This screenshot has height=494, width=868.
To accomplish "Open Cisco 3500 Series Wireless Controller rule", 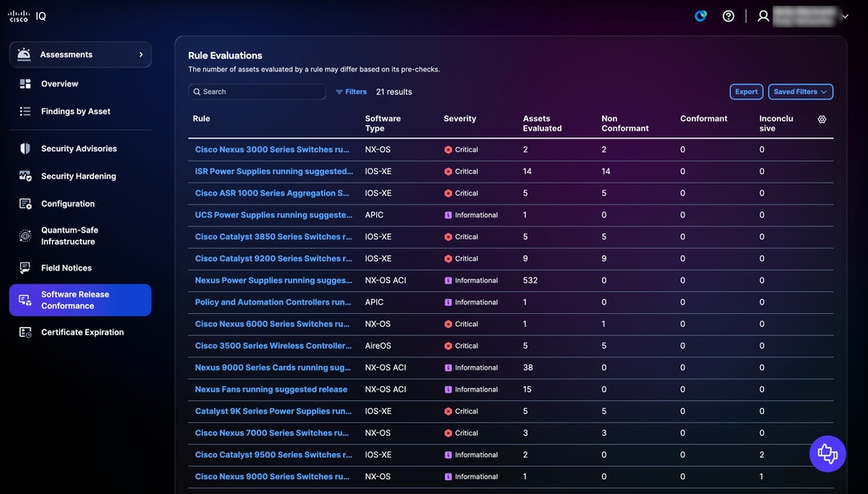I will pos(274,345).
